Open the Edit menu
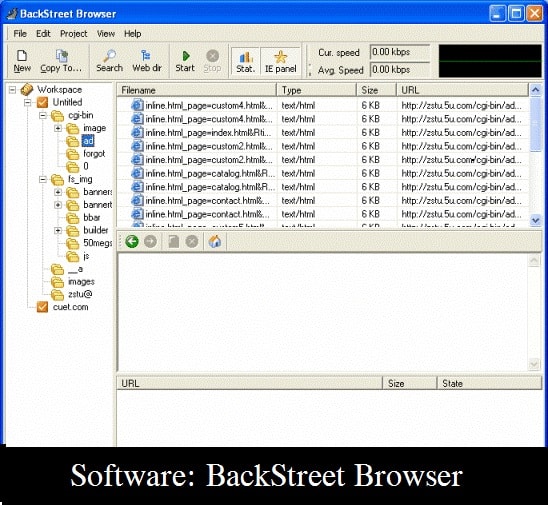The height and width of the screenshot is (505, 548). (x=43, y=34)
